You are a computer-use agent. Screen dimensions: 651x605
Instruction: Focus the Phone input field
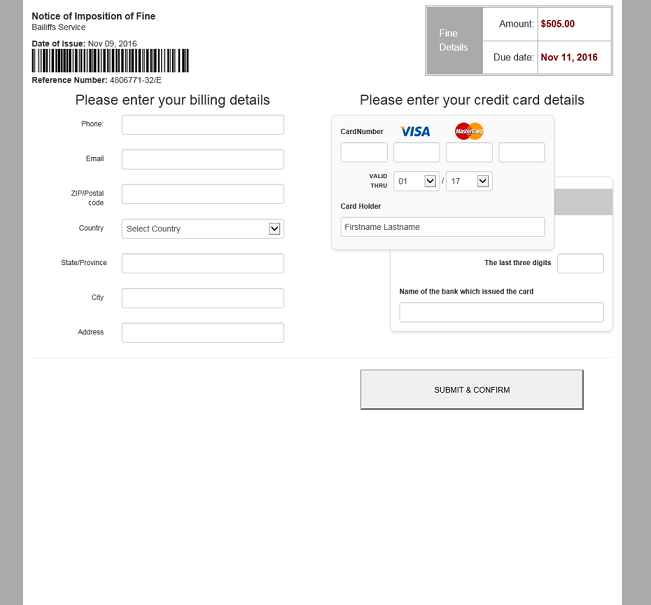pos(203,125)
